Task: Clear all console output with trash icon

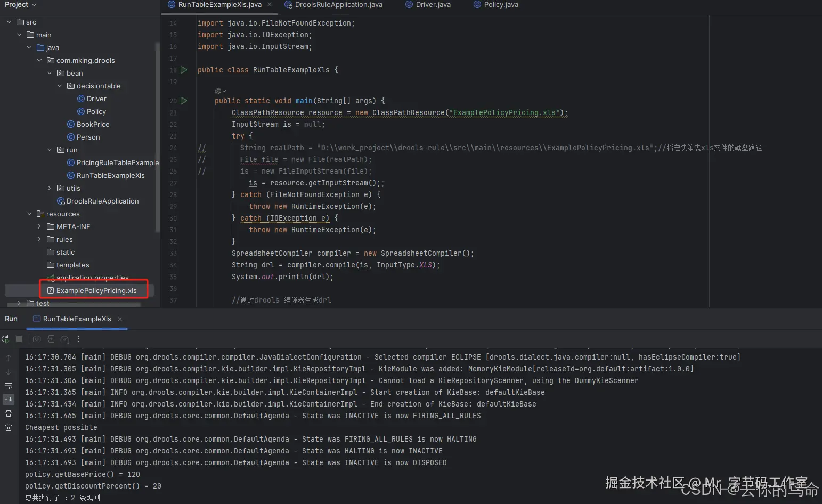Action: (9, 427)
